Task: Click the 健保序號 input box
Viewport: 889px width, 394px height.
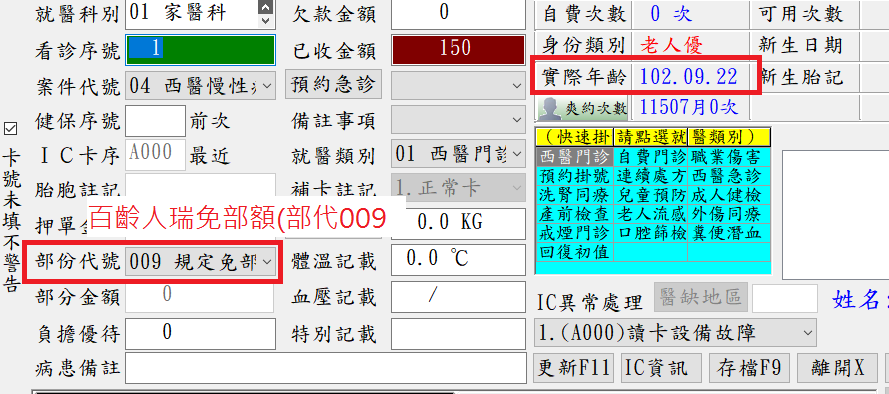Action: coord(155,121)
